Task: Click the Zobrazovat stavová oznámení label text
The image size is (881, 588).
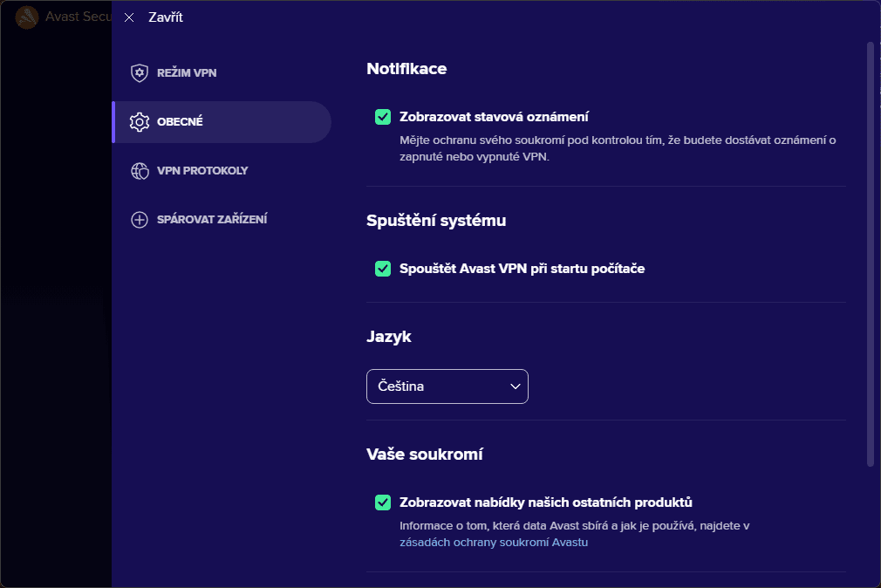Action: tap(495, 117)
